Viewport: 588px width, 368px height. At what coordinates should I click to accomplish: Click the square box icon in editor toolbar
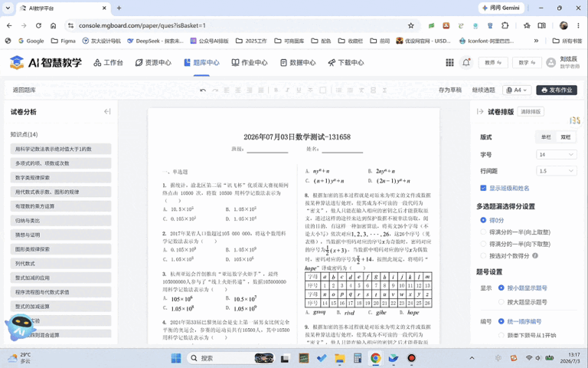click(322, 90)
